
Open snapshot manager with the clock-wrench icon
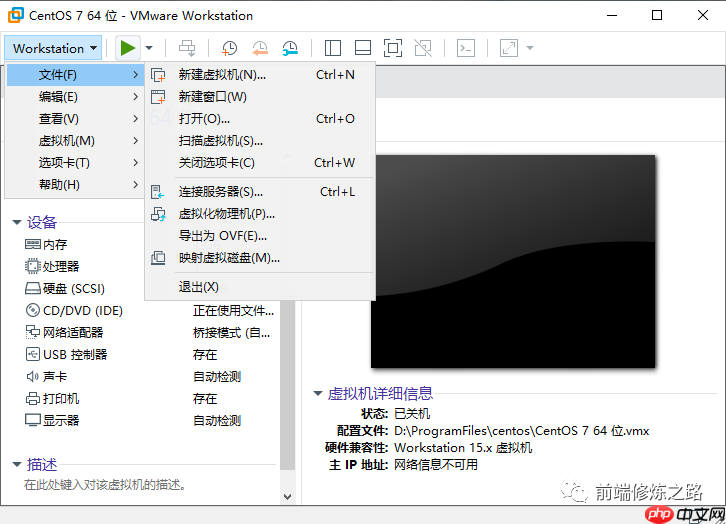[x=290, y=48]
